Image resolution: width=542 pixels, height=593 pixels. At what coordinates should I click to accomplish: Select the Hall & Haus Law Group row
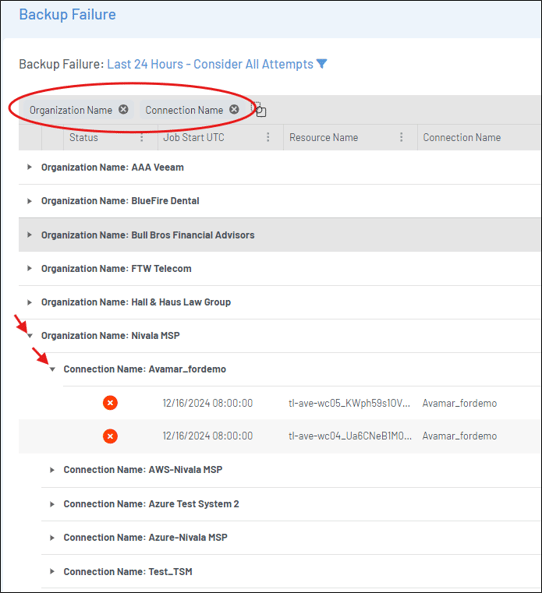tap(279, 302)
